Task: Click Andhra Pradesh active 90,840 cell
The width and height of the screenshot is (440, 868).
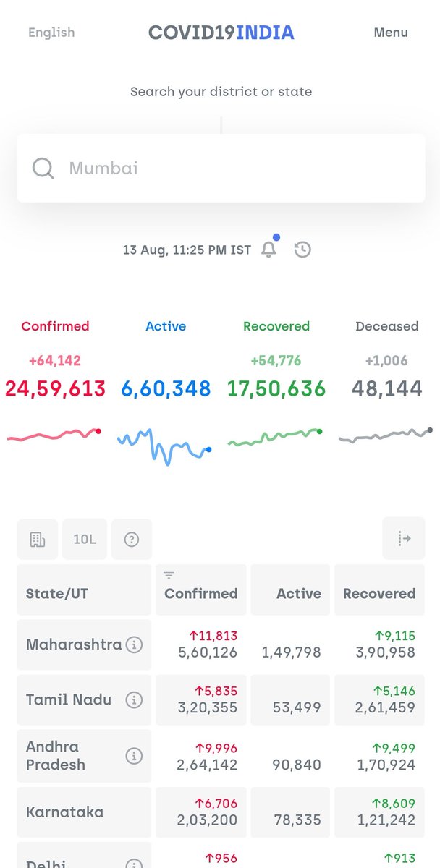Action: 290,756
